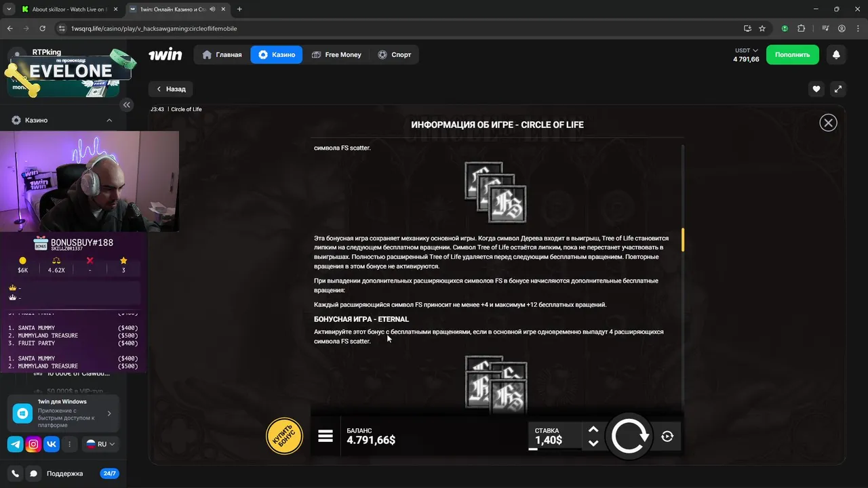Open the VK social link
The height and width of the screenshot is (488, 868).
coord(52,445)
